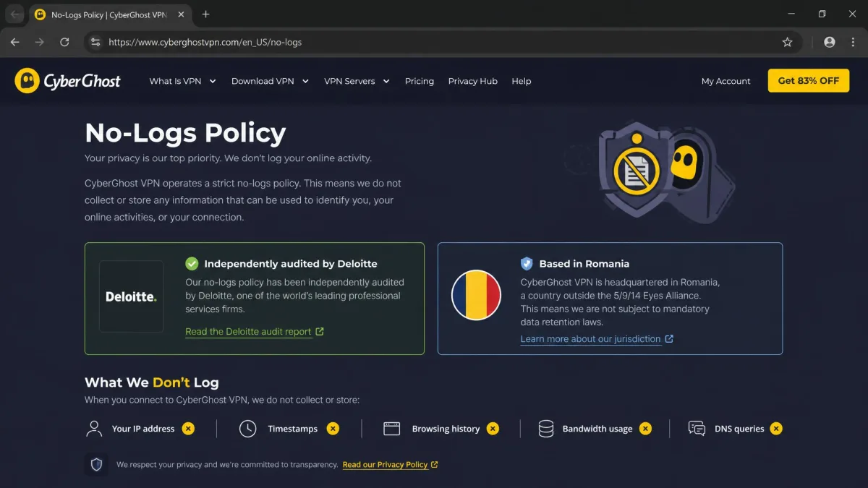Click the No-Logs Policy heading
The width and height of the screenshot is (868, 488).
pyautogui.click(x=185, y=133)
